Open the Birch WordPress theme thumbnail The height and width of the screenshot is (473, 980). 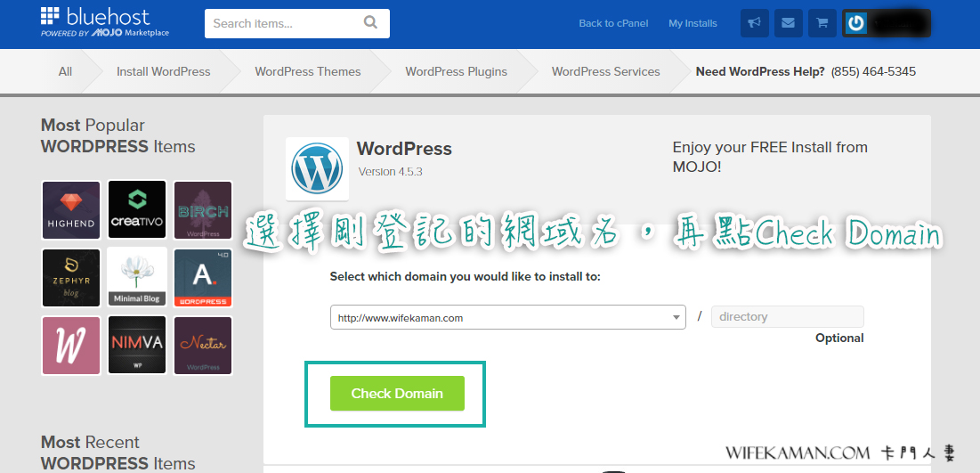(203, 209)
